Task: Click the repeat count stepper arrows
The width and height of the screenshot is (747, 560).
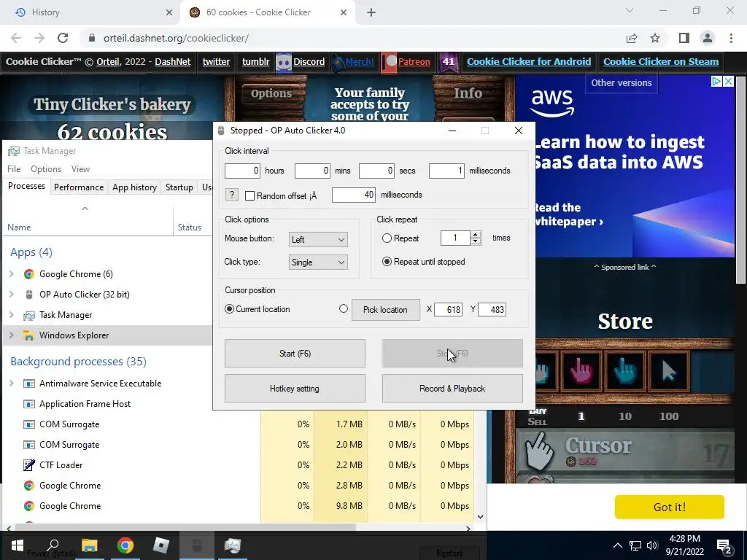Action: pyautogui.click(x=476, y=238)
